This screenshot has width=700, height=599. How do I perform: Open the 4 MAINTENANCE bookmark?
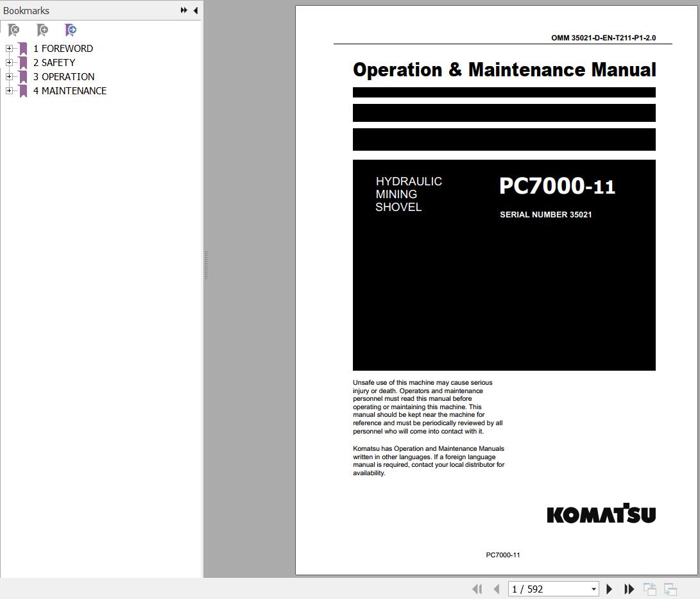(x=70, y=90)
